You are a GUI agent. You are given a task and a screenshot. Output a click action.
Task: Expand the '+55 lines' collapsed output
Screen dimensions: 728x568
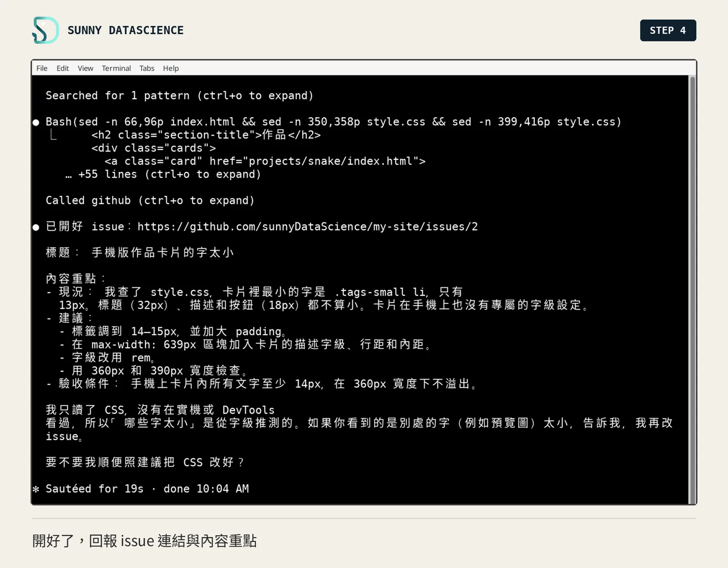tap(163, 174)
